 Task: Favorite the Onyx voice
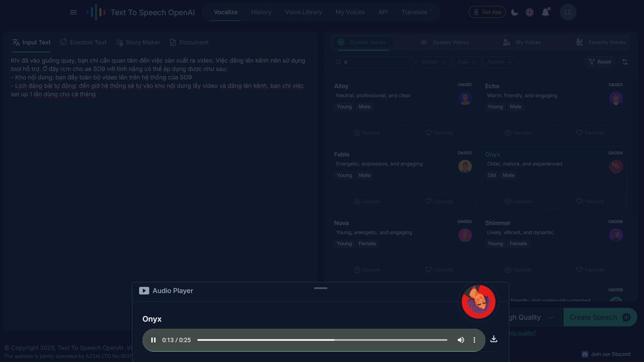(590, 201)
